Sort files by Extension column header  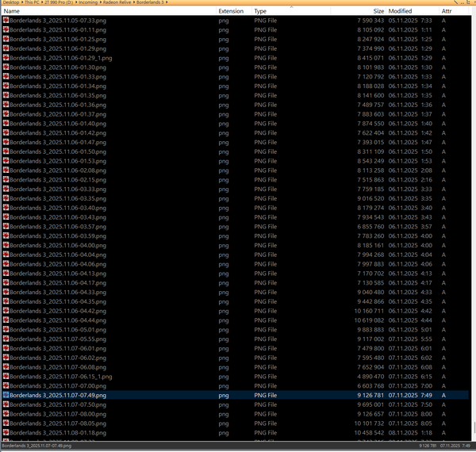click(231, 11)
